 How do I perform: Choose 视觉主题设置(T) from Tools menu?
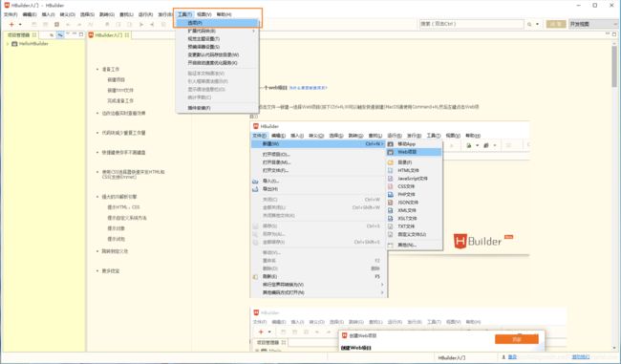[217, 39]
